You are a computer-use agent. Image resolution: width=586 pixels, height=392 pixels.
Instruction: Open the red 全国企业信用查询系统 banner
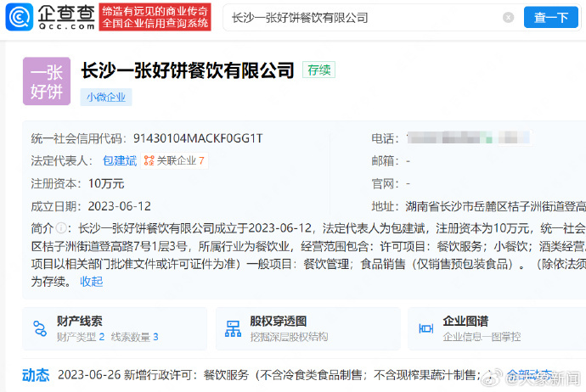pos(155,17)
